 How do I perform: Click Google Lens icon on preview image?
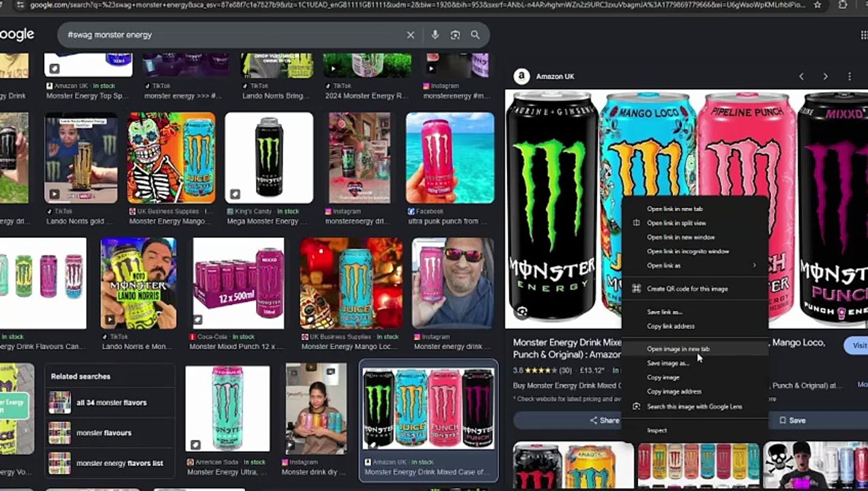pos(522,312)
